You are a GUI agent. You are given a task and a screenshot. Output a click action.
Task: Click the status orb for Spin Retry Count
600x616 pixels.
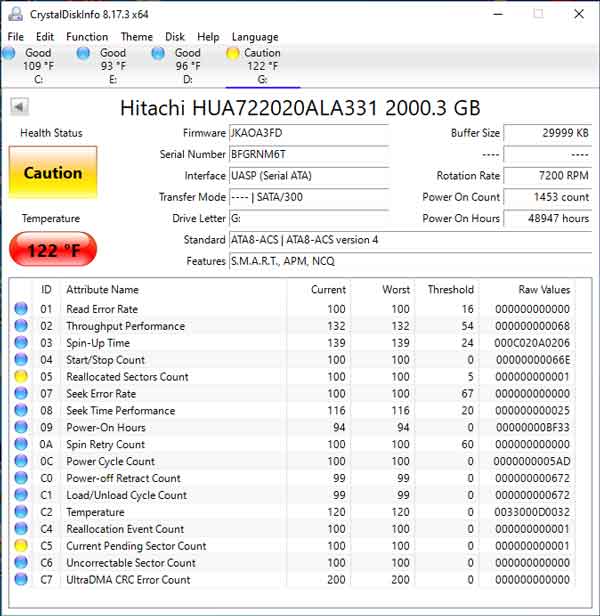click(x=21, y=444)
